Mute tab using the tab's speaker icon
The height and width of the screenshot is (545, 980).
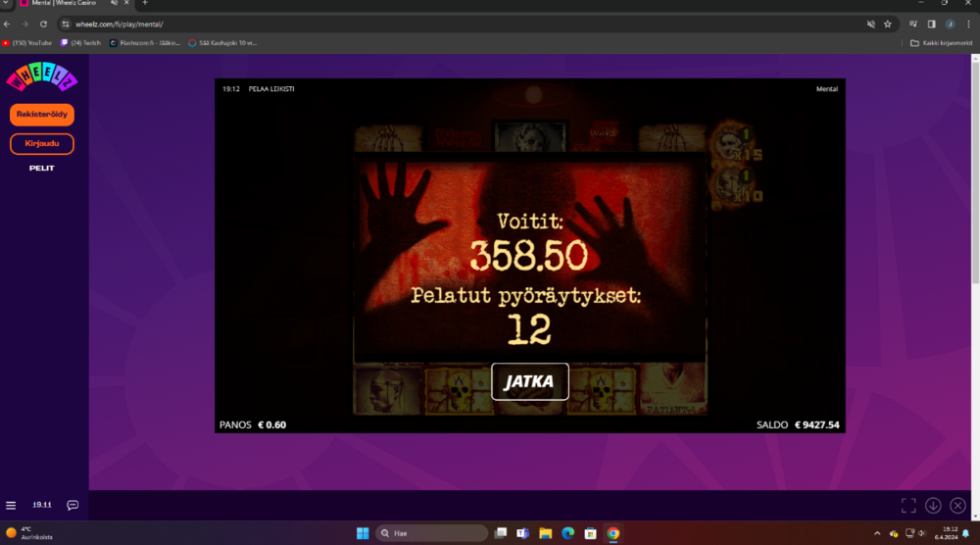click(x=114, y=3)
